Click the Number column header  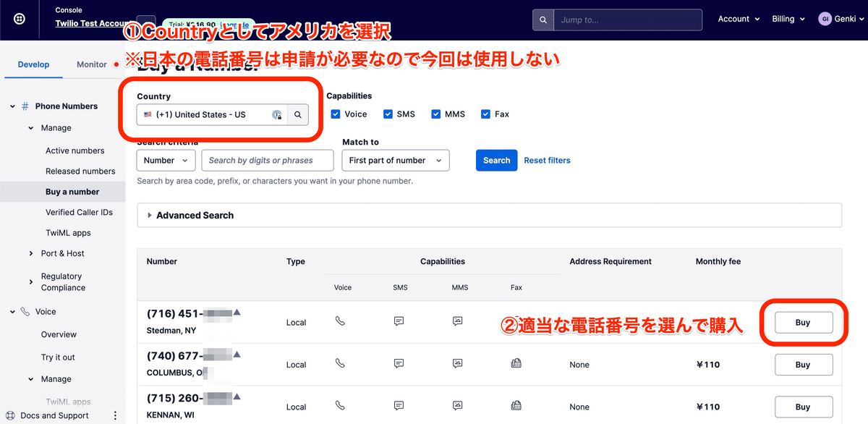[x=162, y=261]
